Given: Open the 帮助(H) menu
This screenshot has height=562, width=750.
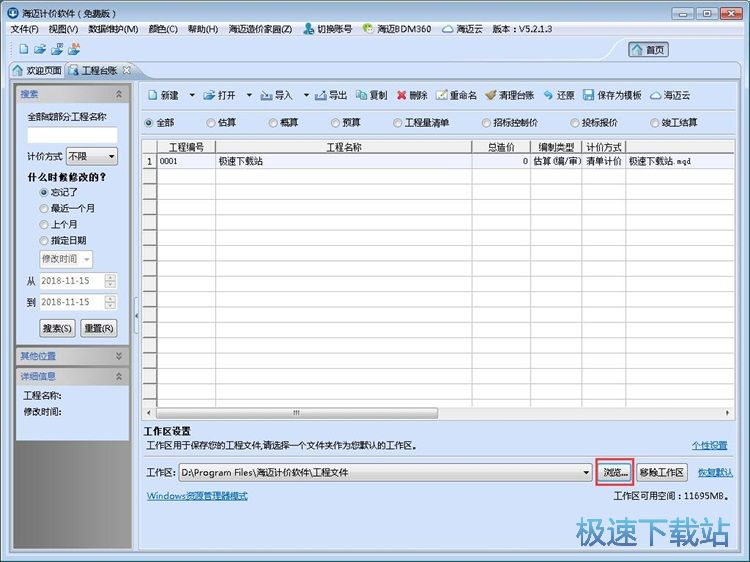Looking at the screenshot, I should point(203,29).
